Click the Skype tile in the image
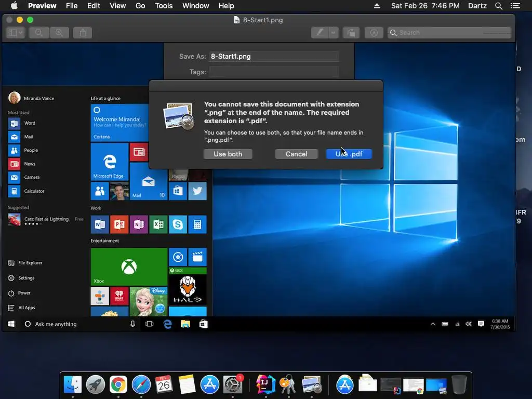The image size is (532, 399). (178, 224)
